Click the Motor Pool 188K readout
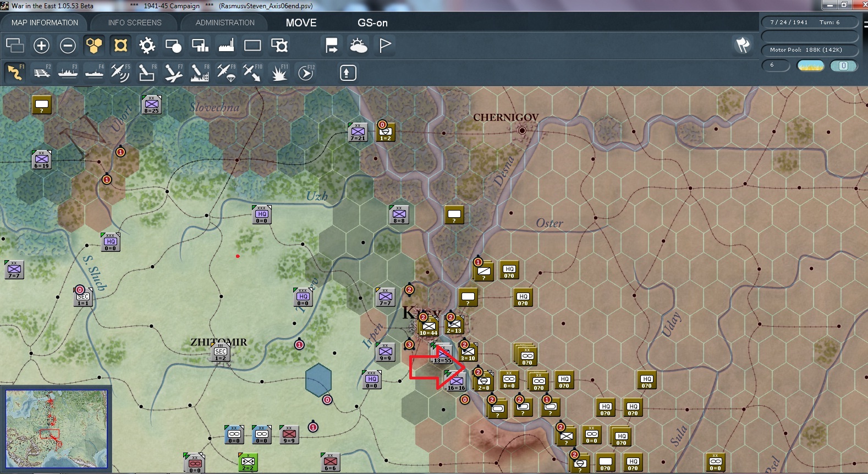 [809, 50]
